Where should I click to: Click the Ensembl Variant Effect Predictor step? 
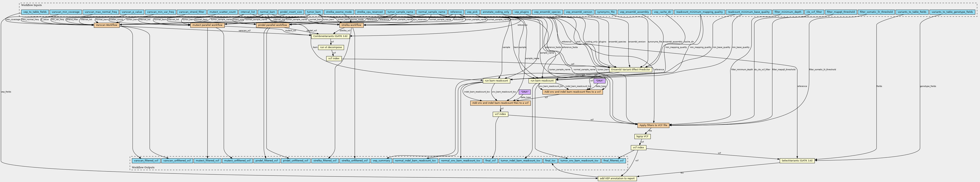click(x=631, y=70)
